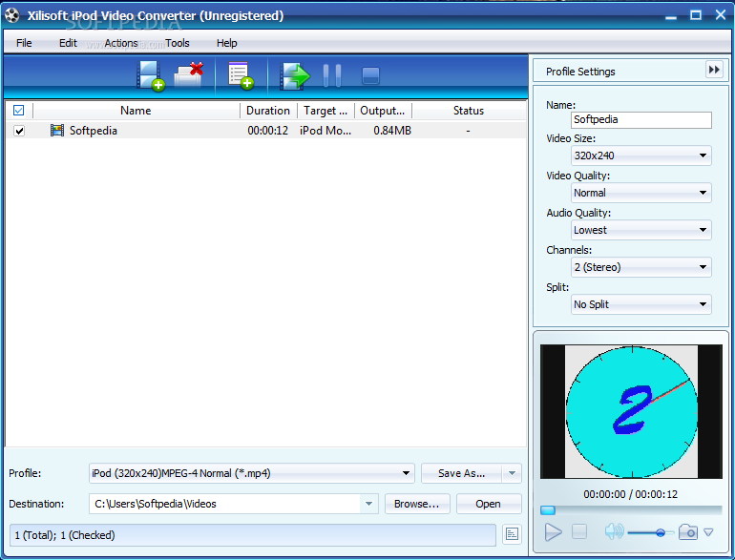735x560 pixels.
Task: Click the 00:00:12 duration cell
Action: click(x=267, y=131)
